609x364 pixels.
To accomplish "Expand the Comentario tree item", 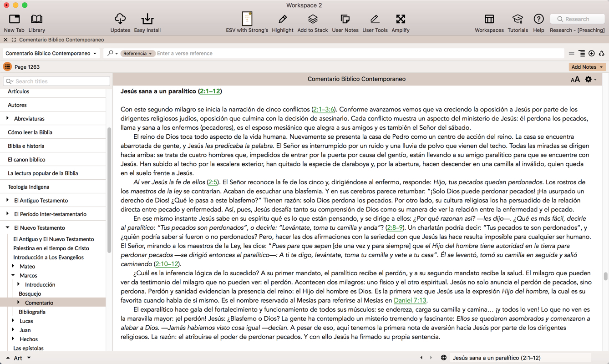I will (19, 303).
